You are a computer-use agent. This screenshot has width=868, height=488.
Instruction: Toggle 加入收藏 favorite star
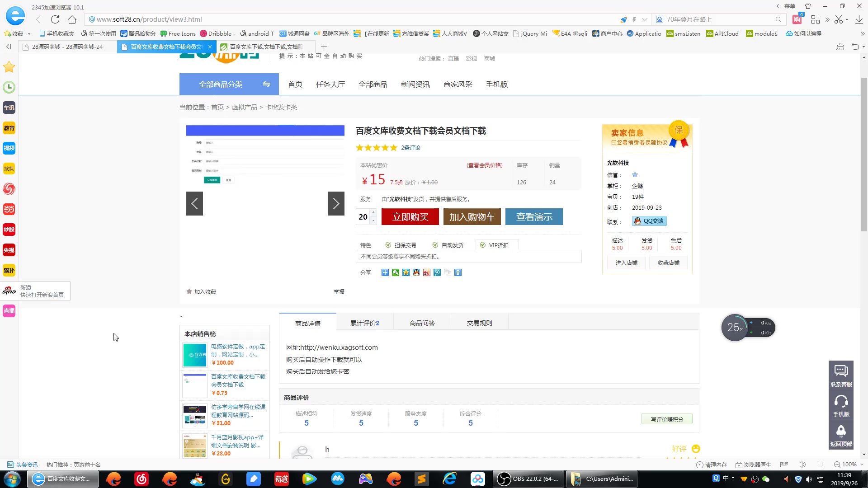(x=201, y=291)
